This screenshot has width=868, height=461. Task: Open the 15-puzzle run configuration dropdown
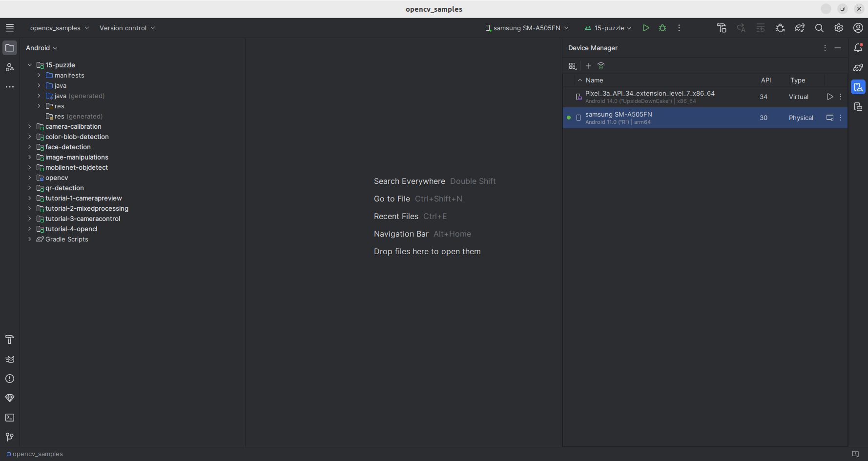click(x=608, y=28)
